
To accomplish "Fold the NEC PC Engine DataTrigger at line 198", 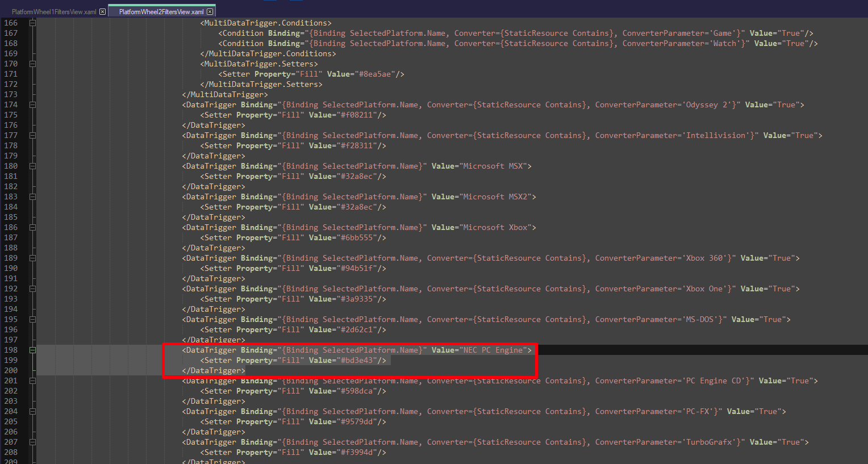I will pyautogui.click(x=32, y=350).
